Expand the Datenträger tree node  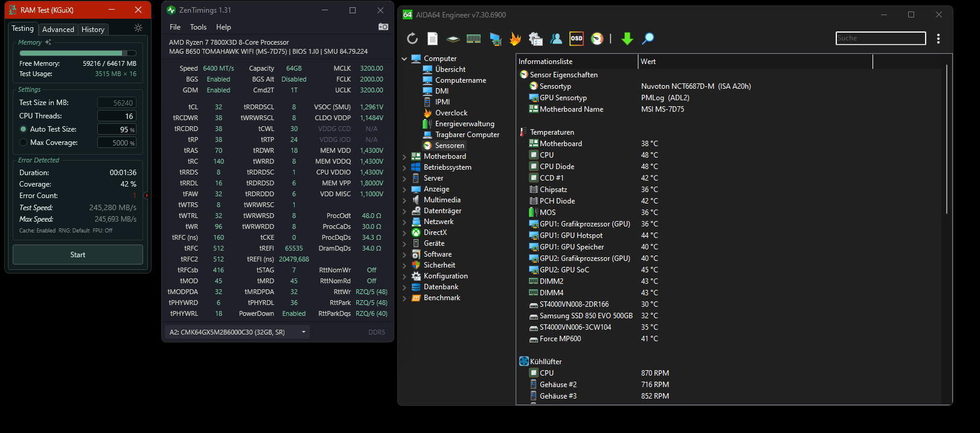[405, 211]
